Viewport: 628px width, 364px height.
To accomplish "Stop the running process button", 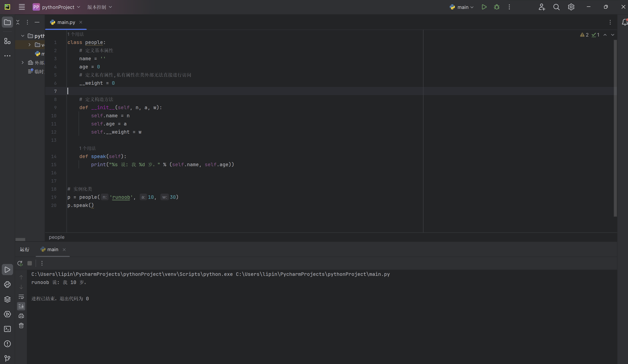I will 30,263.
